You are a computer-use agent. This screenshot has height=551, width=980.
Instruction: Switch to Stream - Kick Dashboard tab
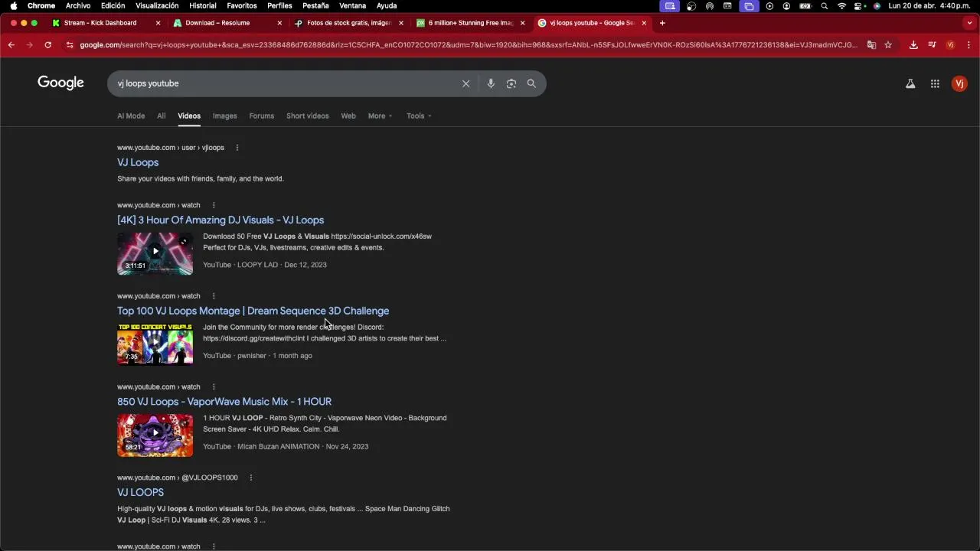pyautogui.click(x=106, y=23)
